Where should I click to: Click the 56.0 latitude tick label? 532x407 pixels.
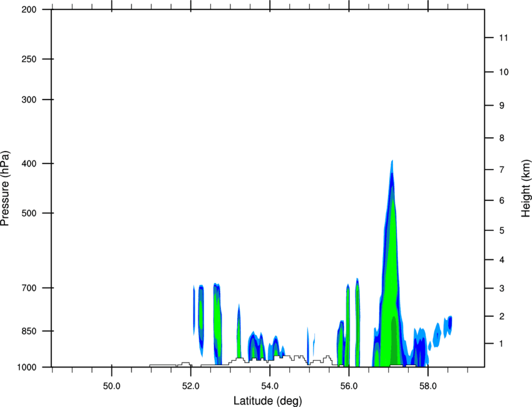pos(349,386)
